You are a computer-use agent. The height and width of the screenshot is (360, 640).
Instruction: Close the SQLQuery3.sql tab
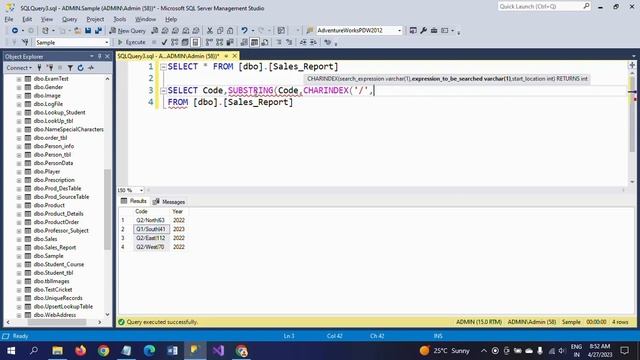pyautogui.click(x=235, y=56)
